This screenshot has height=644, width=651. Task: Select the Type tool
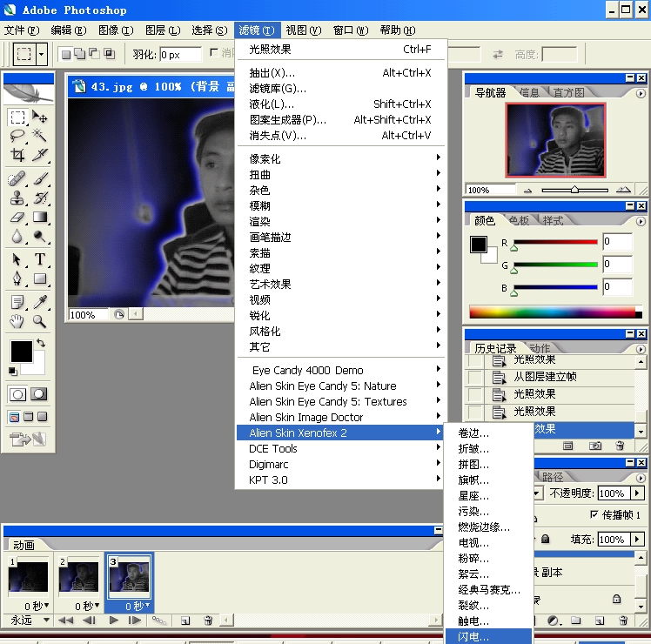pos(40,259)
